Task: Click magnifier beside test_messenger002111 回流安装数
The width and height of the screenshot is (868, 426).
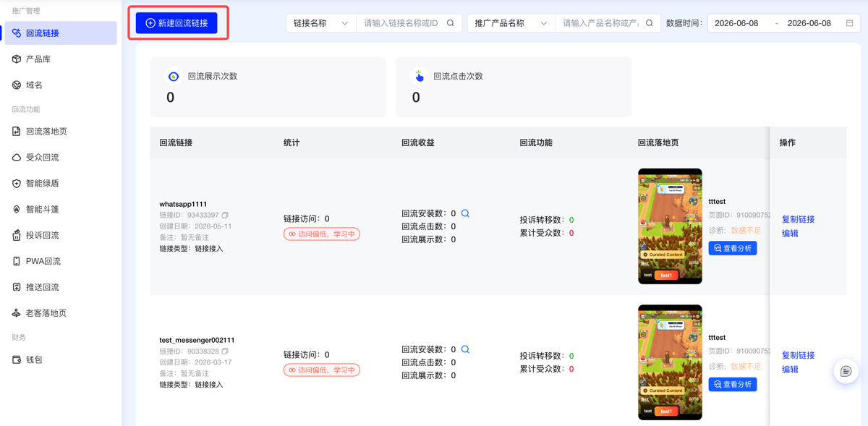Action: [465, 349]
